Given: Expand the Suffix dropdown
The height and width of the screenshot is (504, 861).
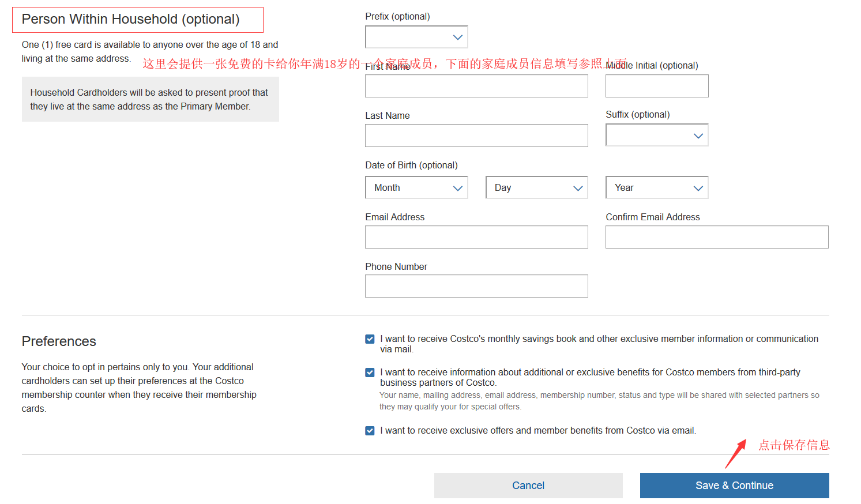Looking at the screenshot, I should pyautogui.click(x=657, y=136).
